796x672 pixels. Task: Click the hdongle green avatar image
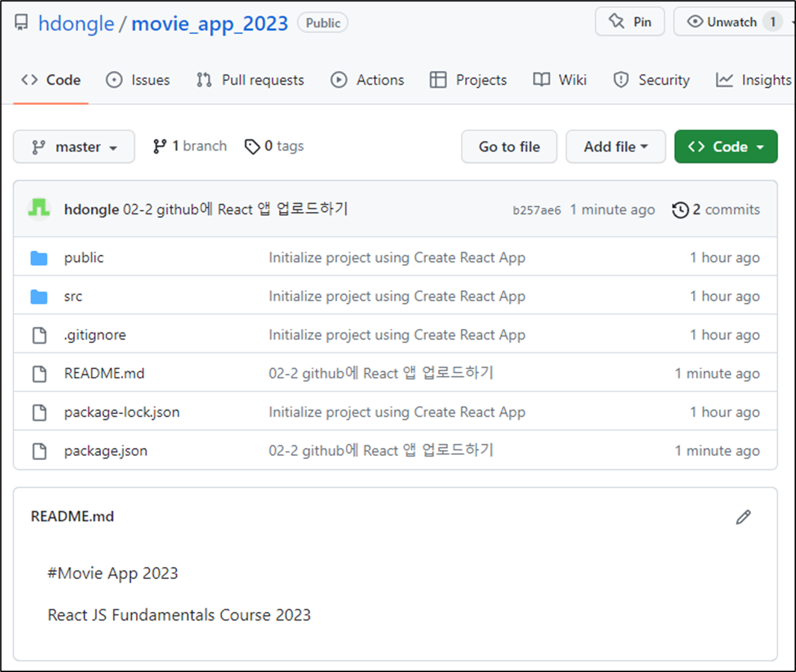pos(39,209)
